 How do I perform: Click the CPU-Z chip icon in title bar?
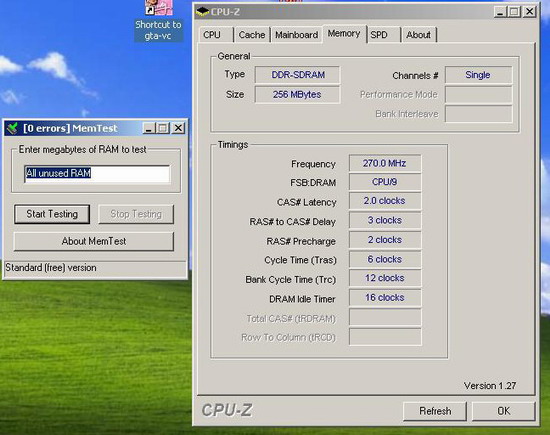point(202,12)
